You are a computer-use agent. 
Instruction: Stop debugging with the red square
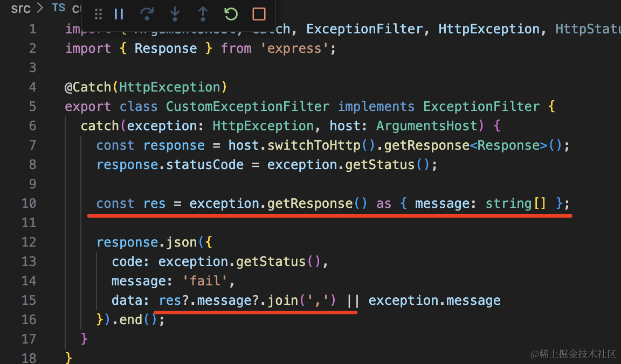point(259,14)
